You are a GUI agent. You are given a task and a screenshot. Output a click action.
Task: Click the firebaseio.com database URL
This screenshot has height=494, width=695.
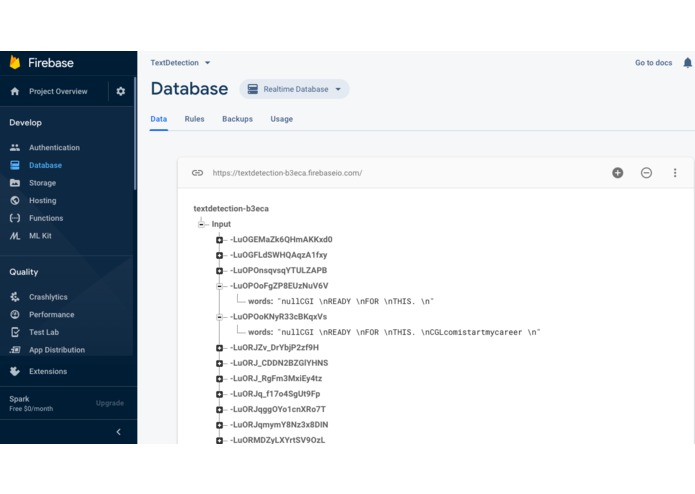(x=287, y=173)
